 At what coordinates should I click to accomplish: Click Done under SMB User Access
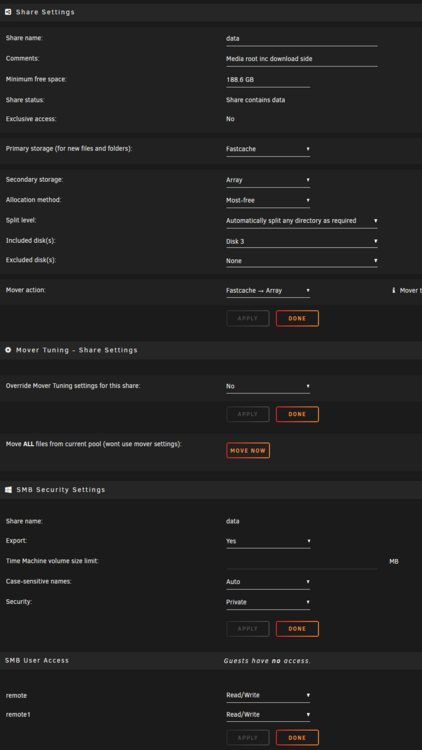pyautogui.click(x=297, y=738)
